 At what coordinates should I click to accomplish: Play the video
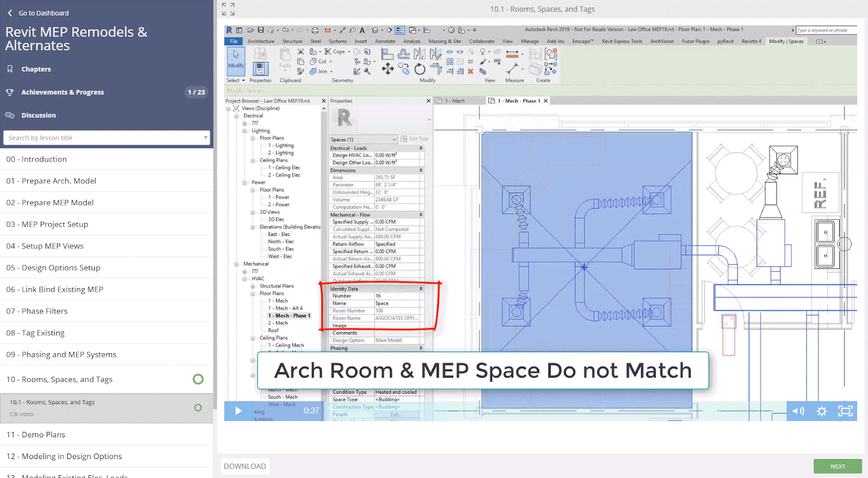point(238,411)
